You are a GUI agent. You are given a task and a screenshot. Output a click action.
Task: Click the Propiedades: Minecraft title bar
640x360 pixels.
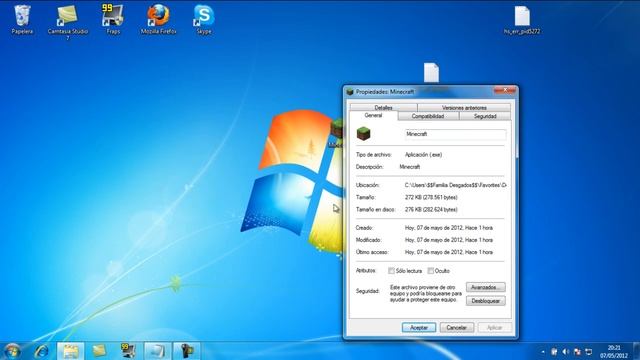pyautogui.click(x=418, y=92)
